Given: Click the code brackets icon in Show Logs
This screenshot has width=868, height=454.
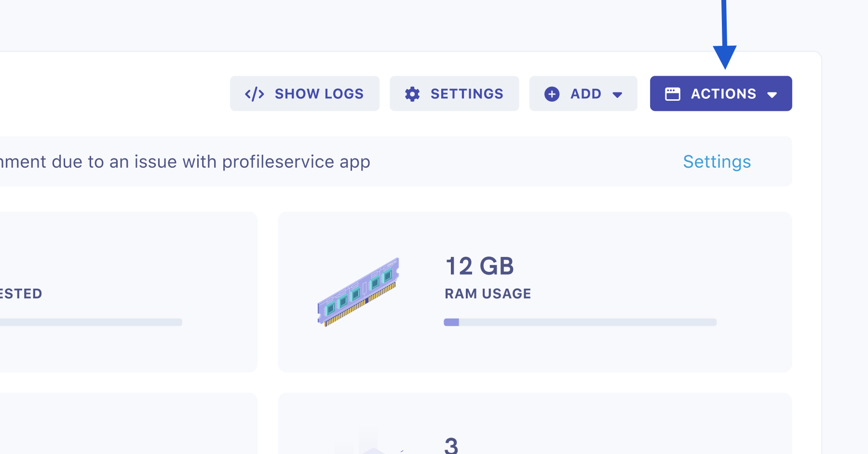Looking at the screenshot, I should [x=254, y=93].
